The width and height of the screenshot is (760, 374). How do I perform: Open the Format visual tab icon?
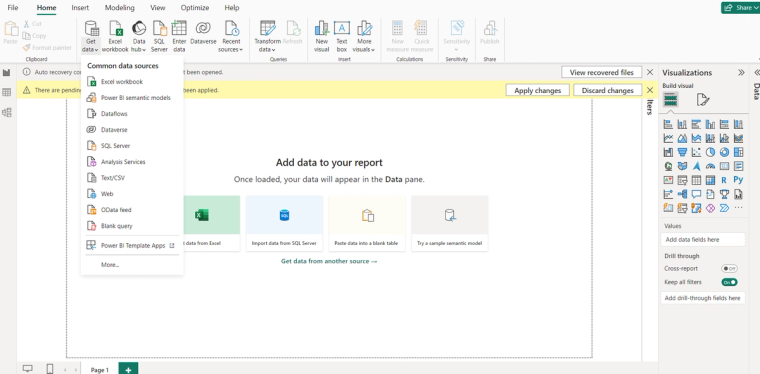coord(703,100)
